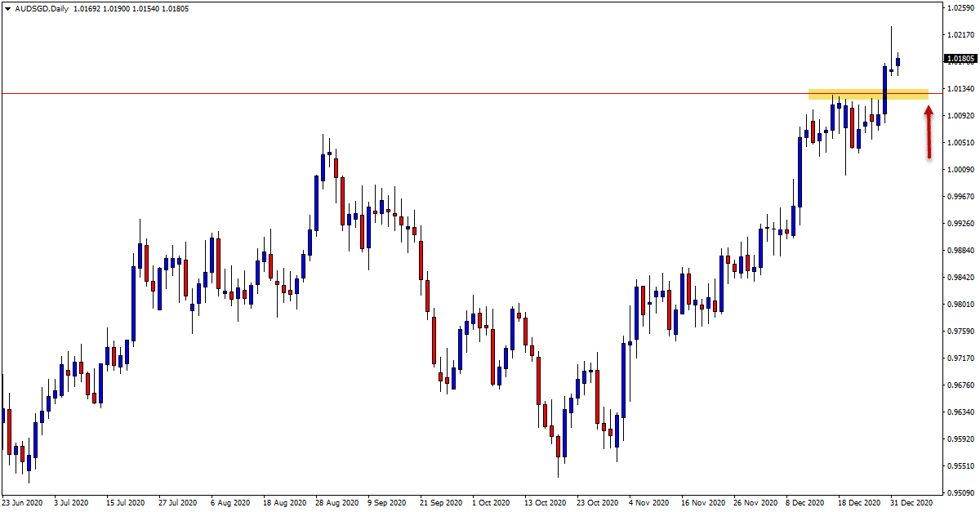The width and height of the screenshot is (980, 512).
Task: Click the 0.96340 price axis label
Action: [x=959, y=412]
